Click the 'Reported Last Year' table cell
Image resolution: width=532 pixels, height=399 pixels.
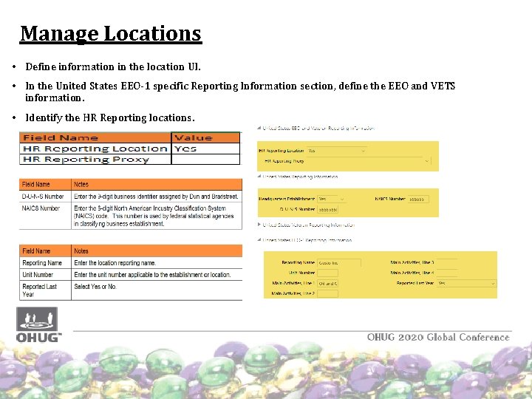45,290
